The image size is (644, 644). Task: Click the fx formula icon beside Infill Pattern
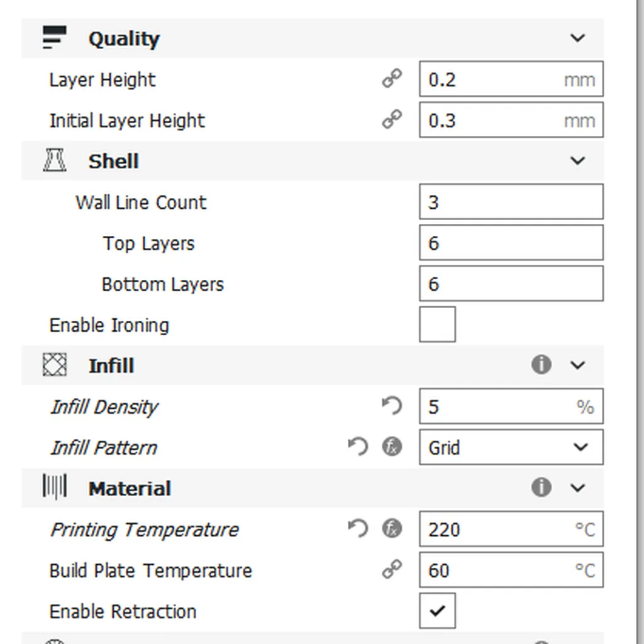(x=392, y=447)
